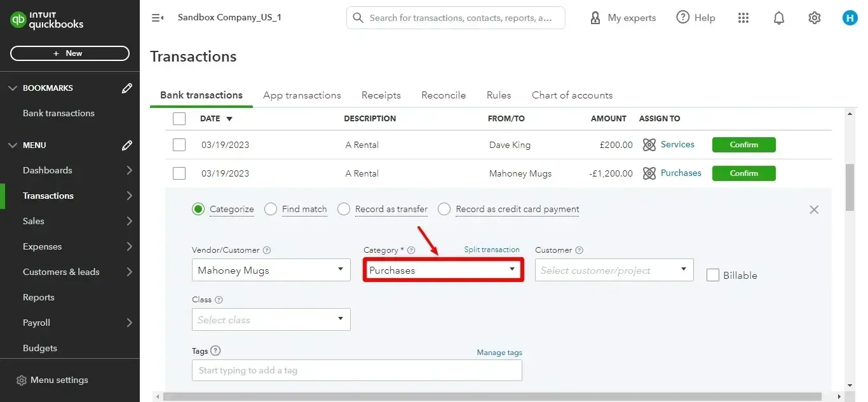Click the search magnifier icon
This screenshot has height=402, width=868.
[358, 18]
